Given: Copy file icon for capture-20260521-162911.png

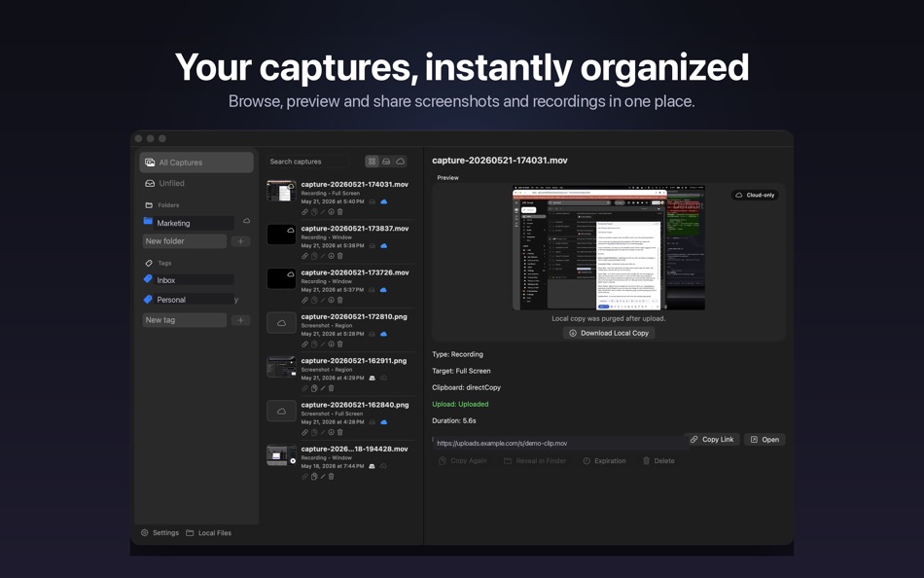Looking at the screenshot, I should 314,388.
